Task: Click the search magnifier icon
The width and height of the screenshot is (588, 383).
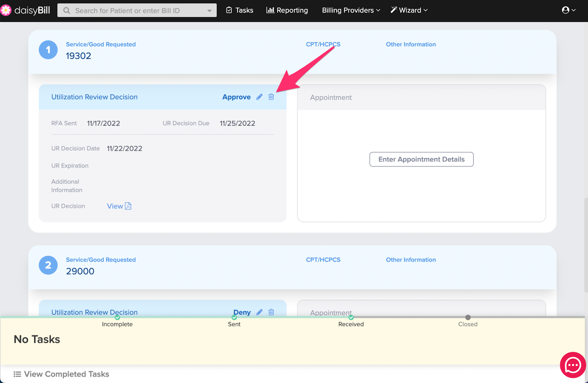Action: (67, 11)
